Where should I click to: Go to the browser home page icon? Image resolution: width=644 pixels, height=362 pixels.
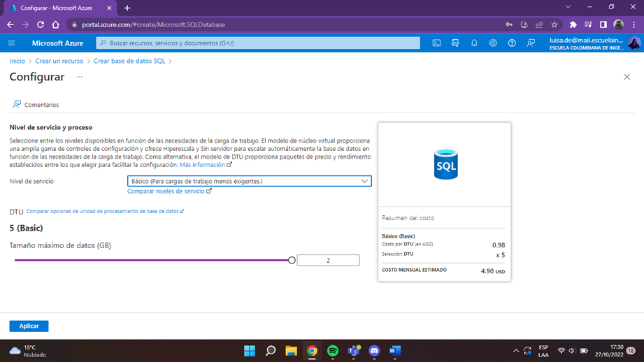tap(55, 24)
